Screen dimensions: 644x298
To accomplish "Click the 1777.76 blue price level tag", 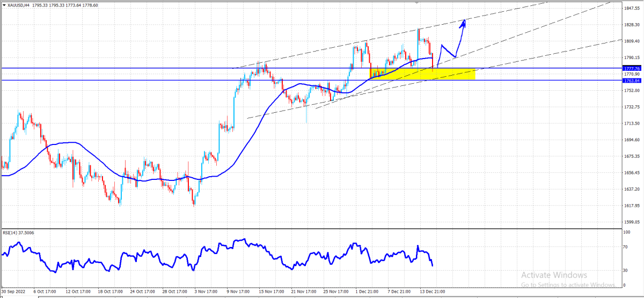I will pos(632,68).
